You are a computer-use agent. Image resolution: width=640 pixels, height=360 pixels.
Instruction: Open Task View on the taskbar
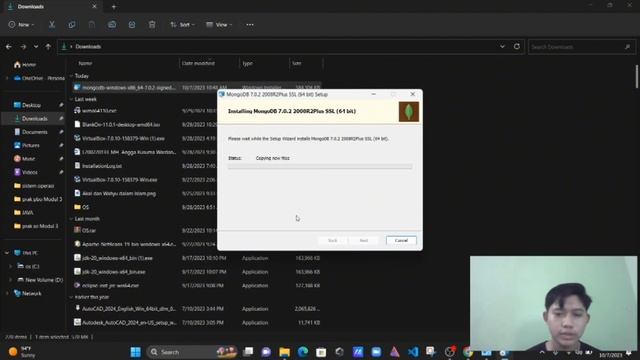pos(248,352)
